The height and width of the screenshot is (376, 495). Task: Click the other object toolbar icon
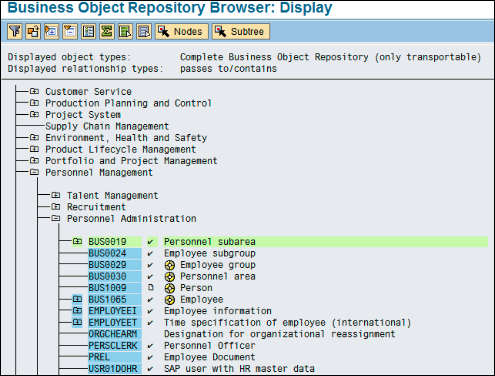33,32
